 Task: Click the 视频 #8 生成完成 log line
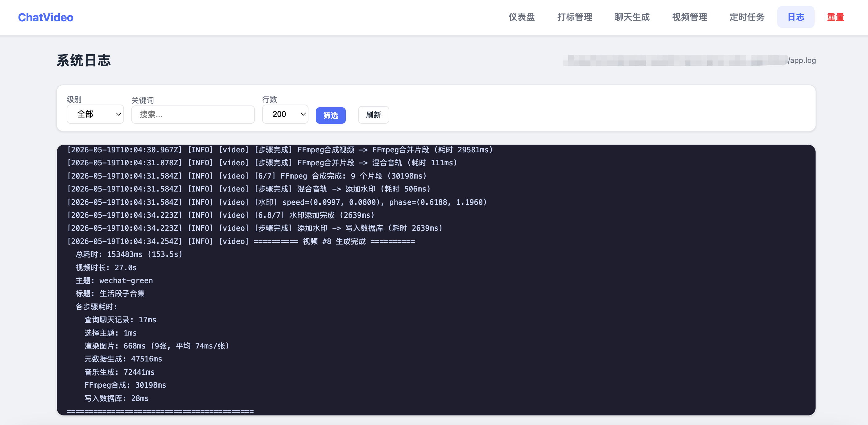(241, 242)
